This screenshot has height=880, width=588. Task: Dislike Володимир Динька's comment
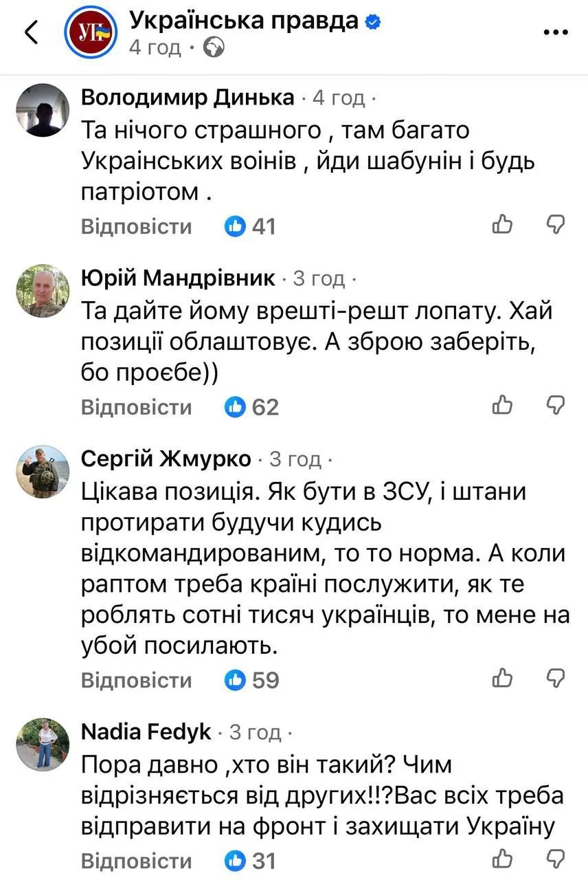click(555, 224)
